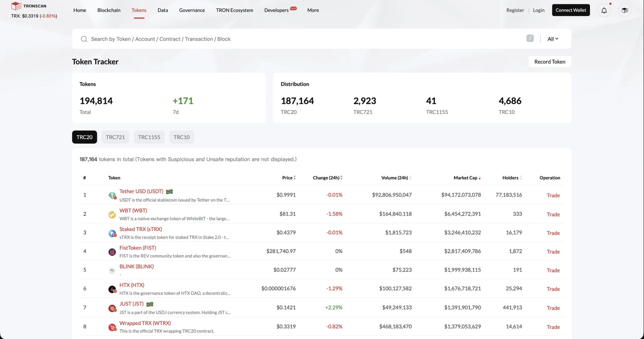Click the cube network icon in header
Viewport: 644px width, 339px height.
point(625,10)
